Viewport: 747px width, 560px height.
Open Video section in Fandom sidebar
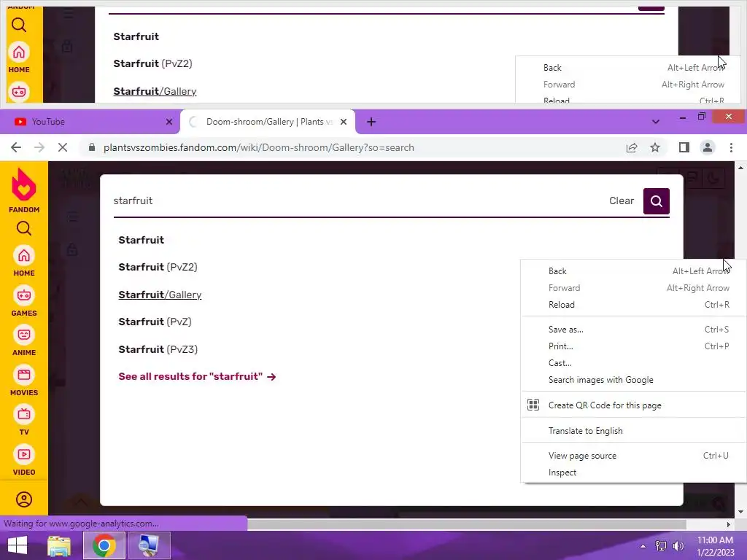(24, 461)
